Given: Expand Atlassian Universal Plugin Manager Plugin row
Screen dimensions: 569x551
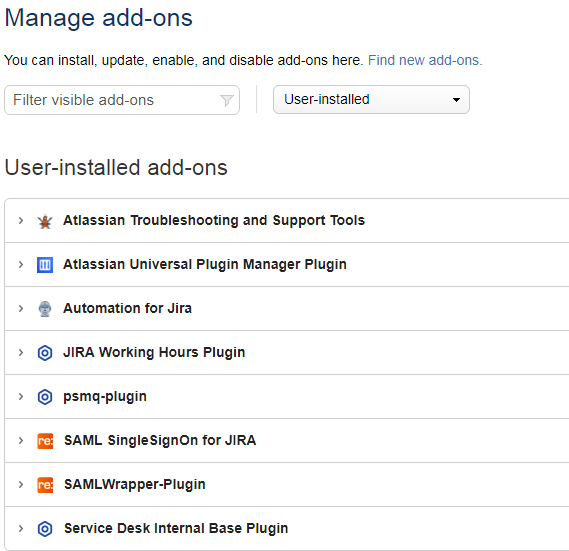Looking at the screenshot, I should pyautogui.click(x=21, y=264).
